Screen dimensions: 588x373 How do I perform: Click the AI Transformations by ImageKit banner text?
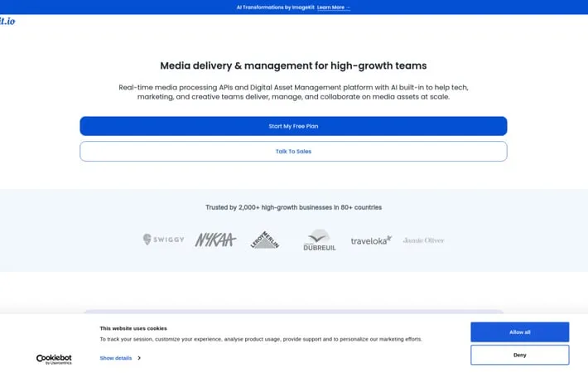275,7
